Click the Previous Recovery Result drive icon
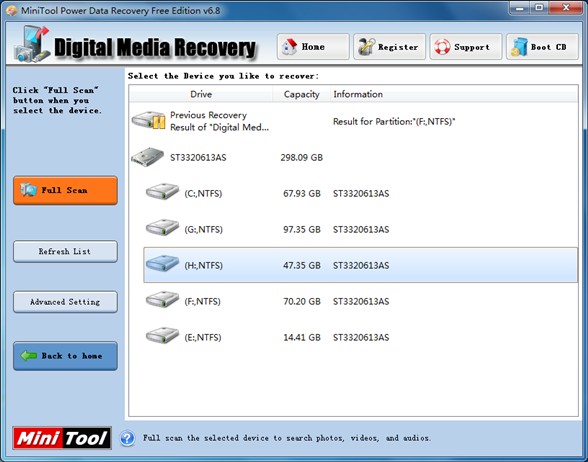 point(148,121)
